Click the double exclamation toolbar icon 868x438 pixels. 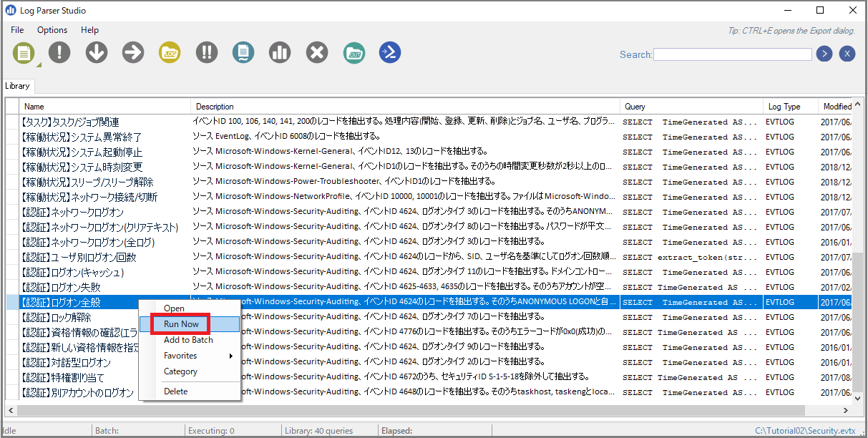click(207, 53)
